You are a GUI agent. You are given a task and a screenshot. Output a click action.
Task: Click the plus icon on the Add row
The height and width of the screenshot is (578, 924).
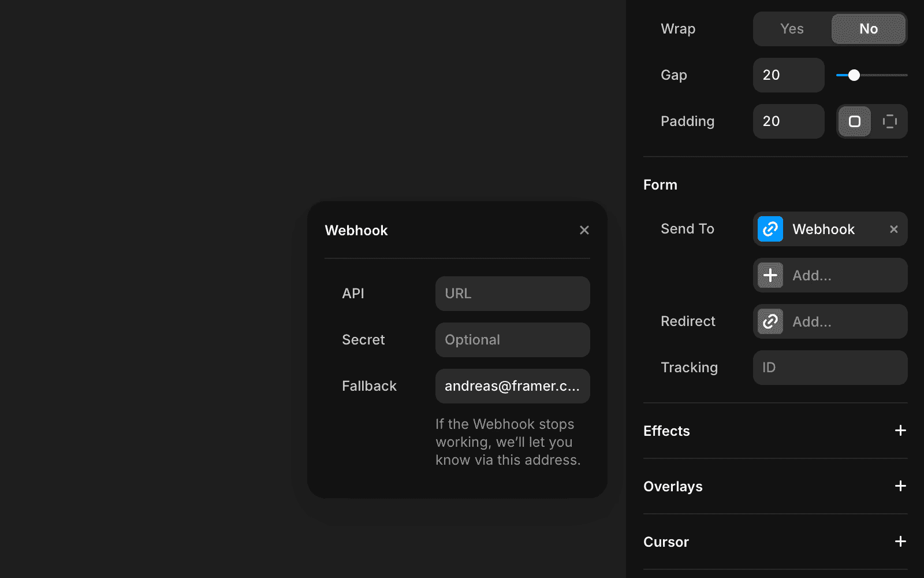[769, 275]
